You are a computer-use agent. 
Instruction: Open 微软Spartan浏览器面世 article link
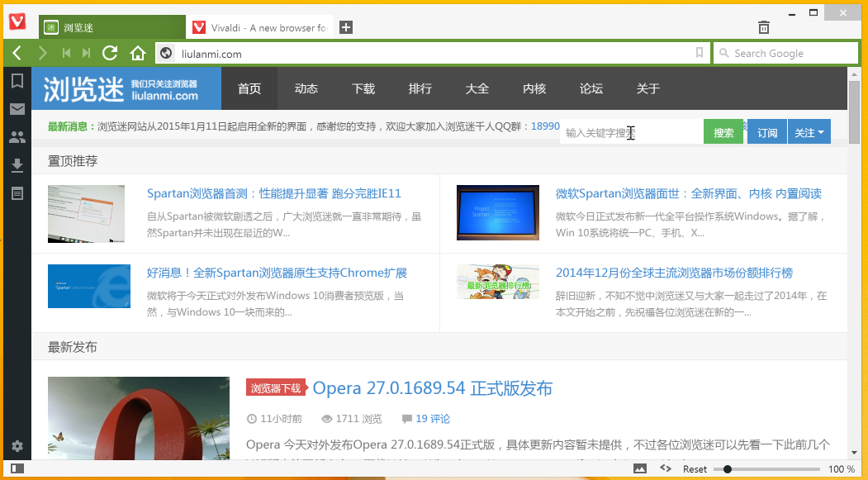[689, 193]
